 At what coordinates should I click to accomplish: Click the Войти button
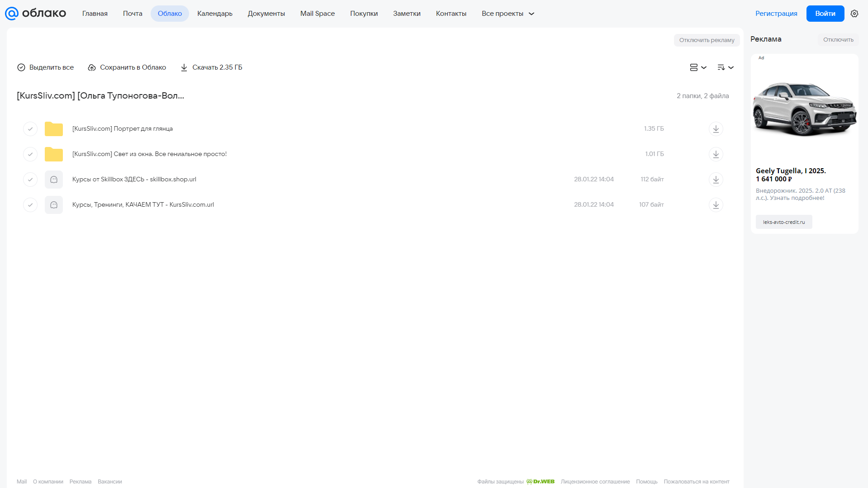825,14
